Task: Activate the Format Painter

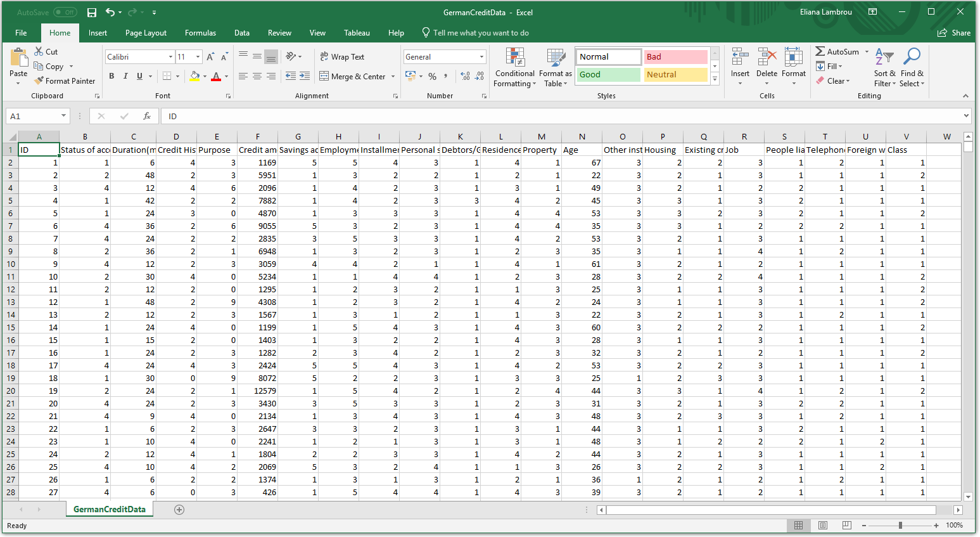Action: coord(65,81)
